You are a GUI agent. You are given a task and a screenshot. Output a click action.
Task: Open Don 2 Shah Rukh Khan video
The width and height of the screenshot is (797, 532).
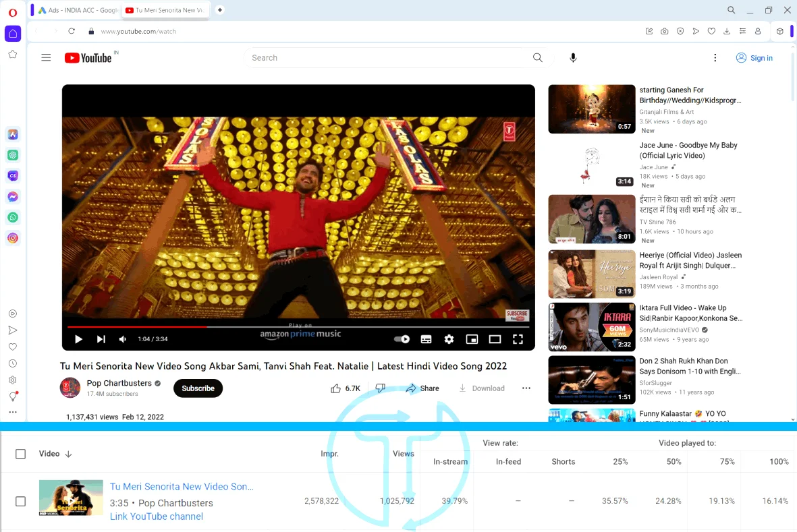coord(690,366)
